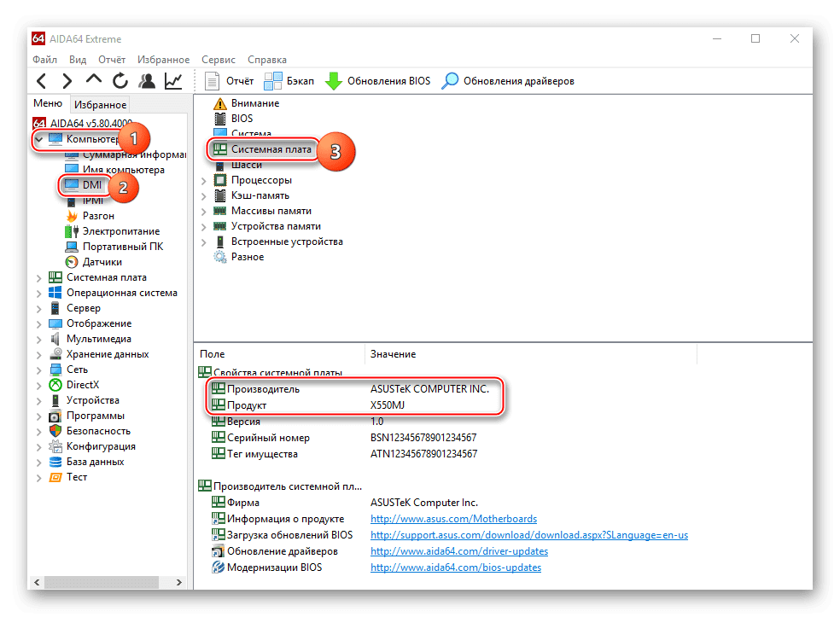Click the Refresh toolbar icon
The width and height of the screenshot is (840, 617).
120,81
